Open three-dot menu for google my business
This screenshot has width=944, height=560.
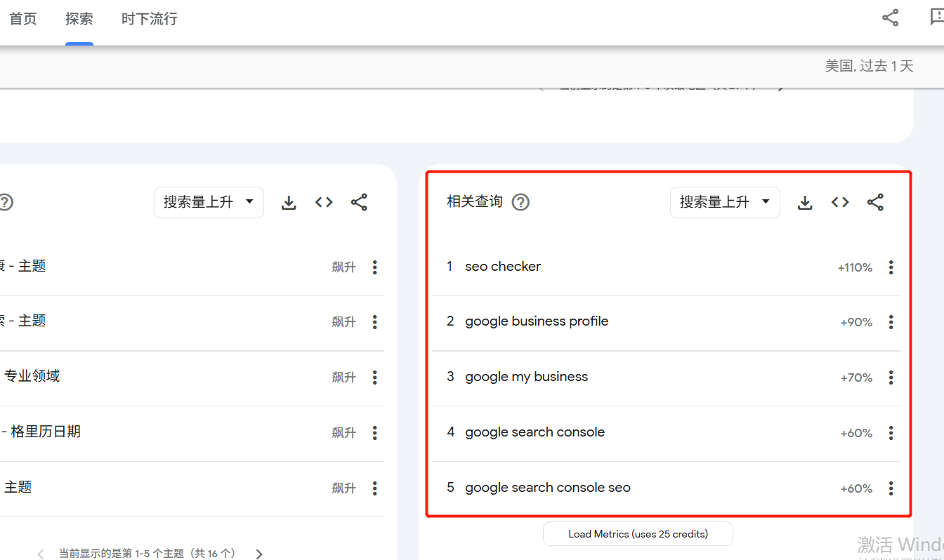pyautogui.click(x=891, y=378)
